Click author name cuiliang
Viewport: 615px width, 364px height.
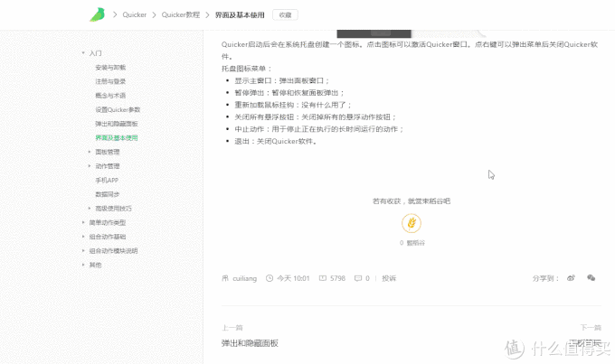(x=245, y=278)
